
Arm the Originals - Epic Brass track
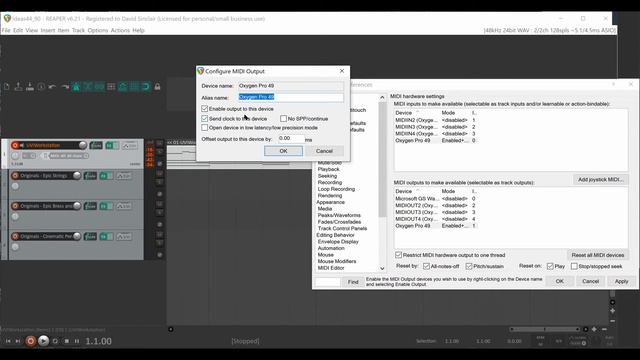coord(15,206)
